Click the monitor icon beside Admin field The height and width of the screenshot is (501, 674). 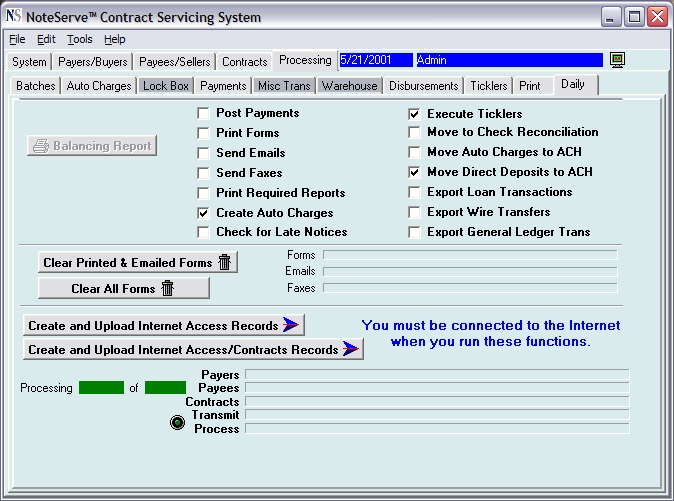(617, 60)
